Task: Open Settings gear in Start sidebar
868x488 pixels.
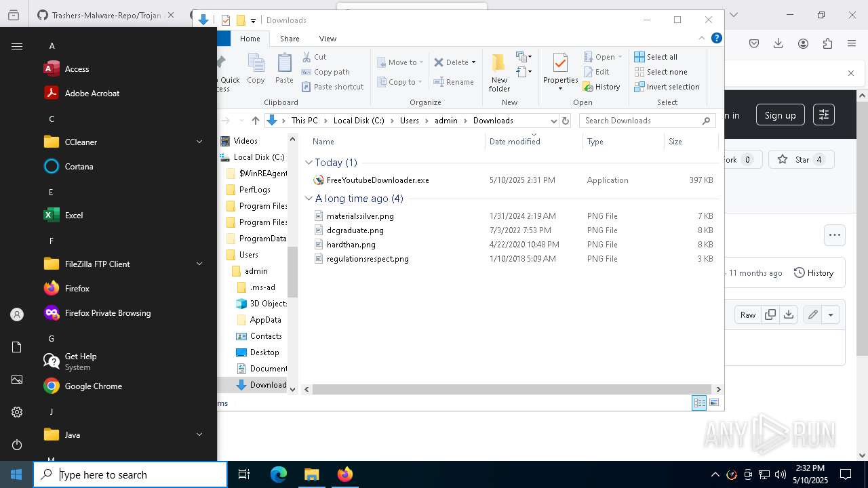Action: click(x=17, y=412)
